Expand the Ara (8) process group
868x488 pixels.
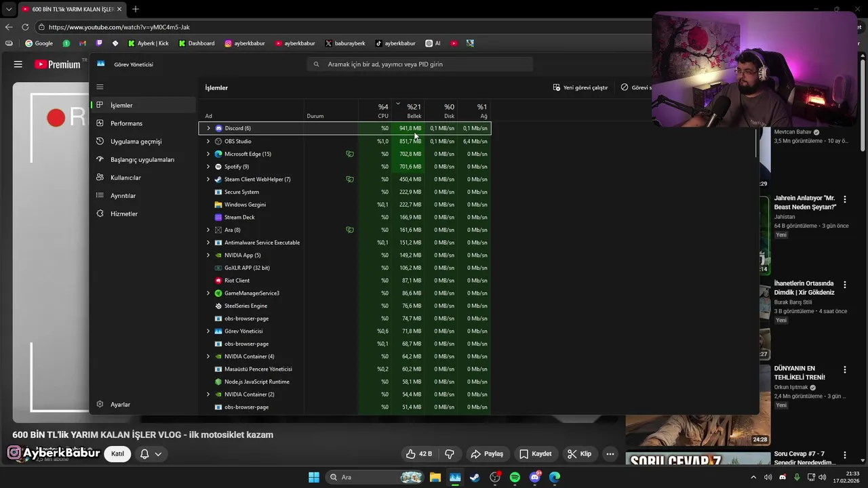point(208,230)
